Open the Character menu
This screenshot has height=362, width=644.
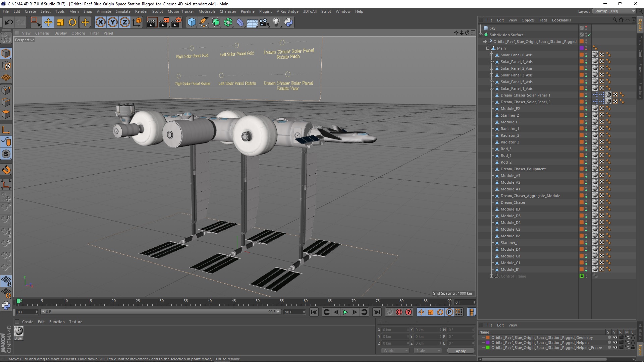point(228,11)
